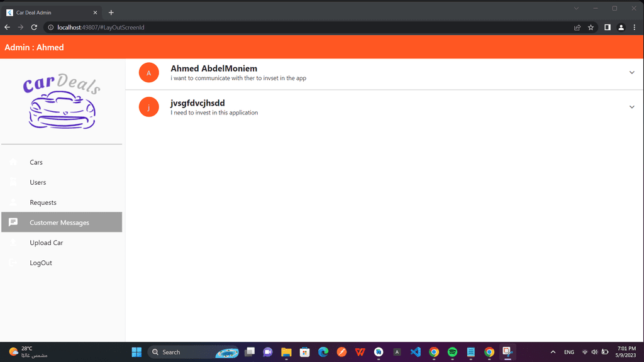Select Customer Messages in the sidebar
Viewport: 644px width, 362px height.
click(62, 222)
